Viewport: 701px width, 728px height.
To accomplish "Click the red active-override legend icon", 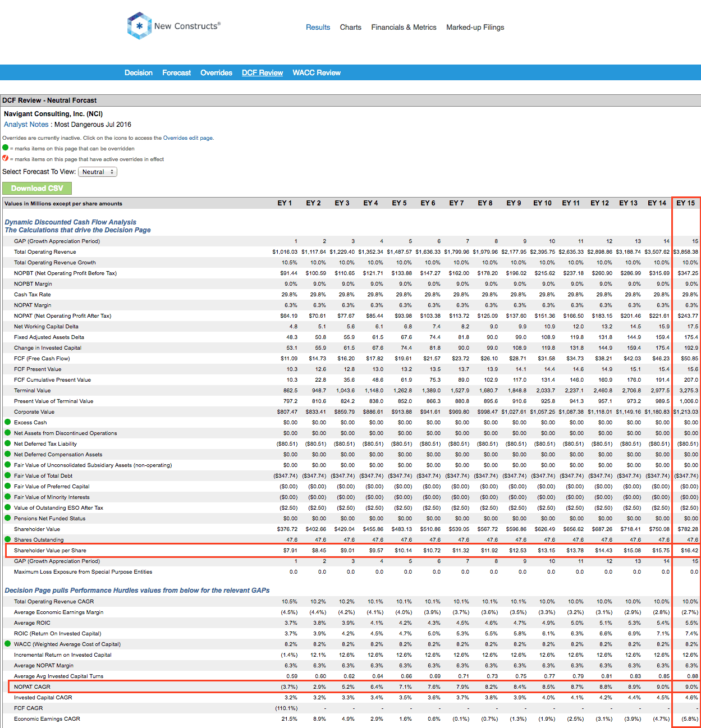I will click(6, 158).
